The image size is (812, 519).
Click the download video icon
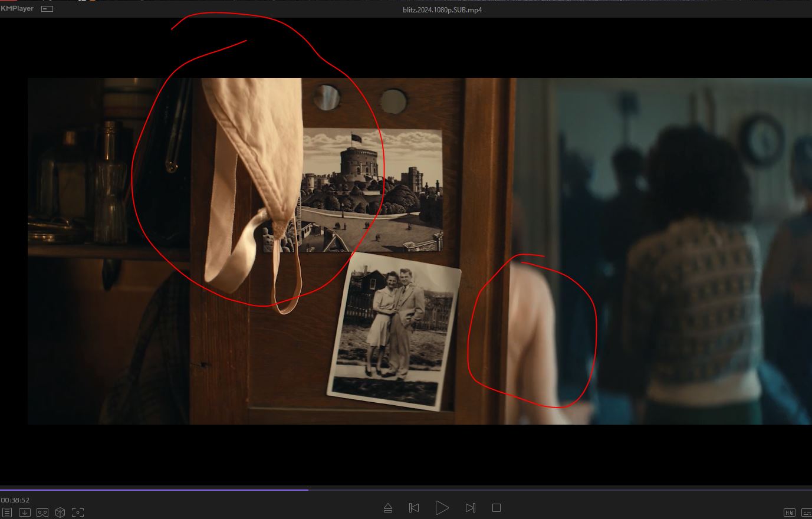point(25,513)
